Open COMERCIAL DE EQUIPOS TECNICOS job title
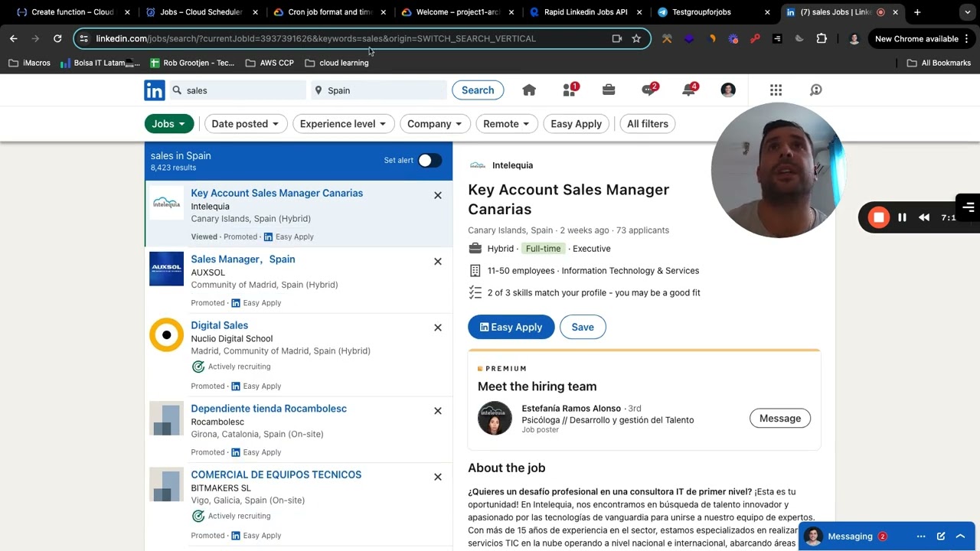The height and width of the screenshot is (551, 980). point(276,474)
